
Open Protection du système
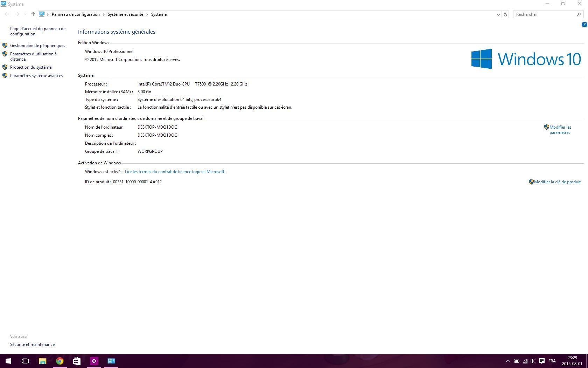pyautogui.click(x=31, y=67)
